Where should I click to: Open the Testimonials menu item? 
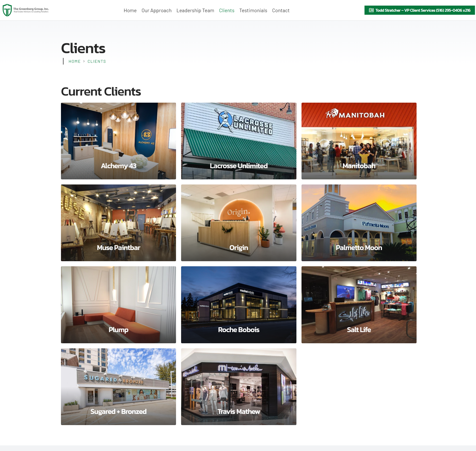253,10
